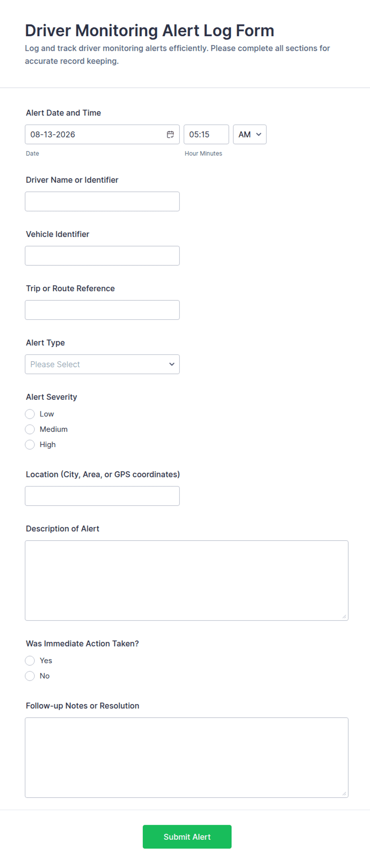Focus the Trip or Route Reference field
This screenshot has height=868, width=370.
(x=102, y=310)
